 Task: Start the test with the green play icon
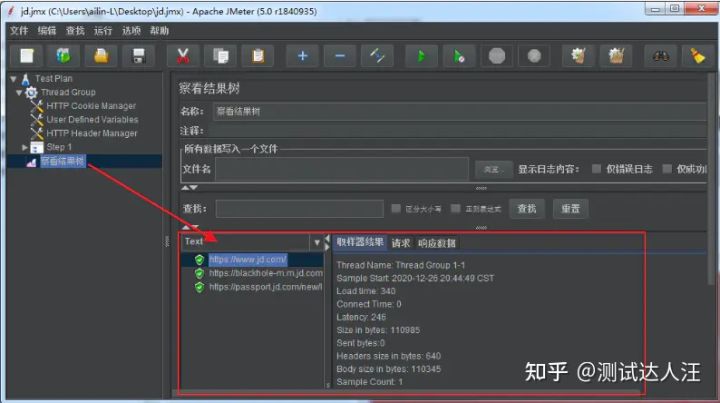[x=421, y=56]
